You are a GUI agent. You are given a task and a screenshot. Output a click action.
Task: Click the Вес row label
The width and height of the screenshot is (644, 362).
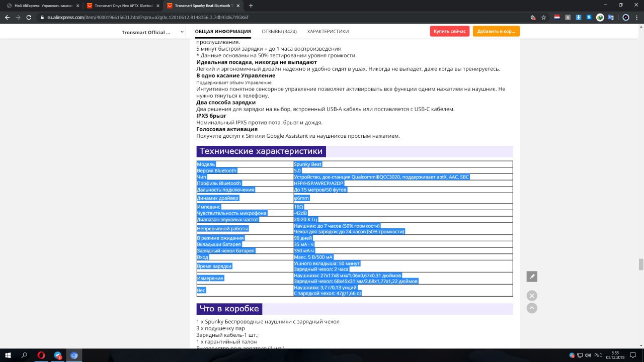point(201,290)
